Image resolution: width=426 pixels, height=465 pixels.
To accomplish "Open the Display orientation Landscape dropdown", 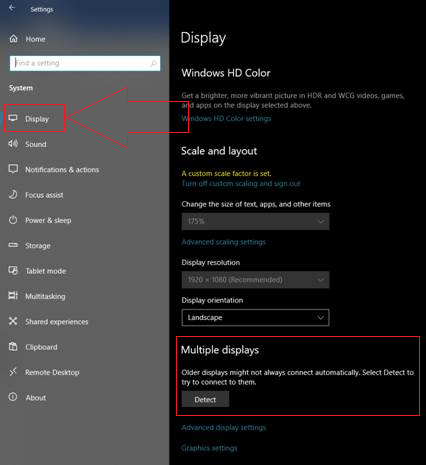I will click(255, 317).
